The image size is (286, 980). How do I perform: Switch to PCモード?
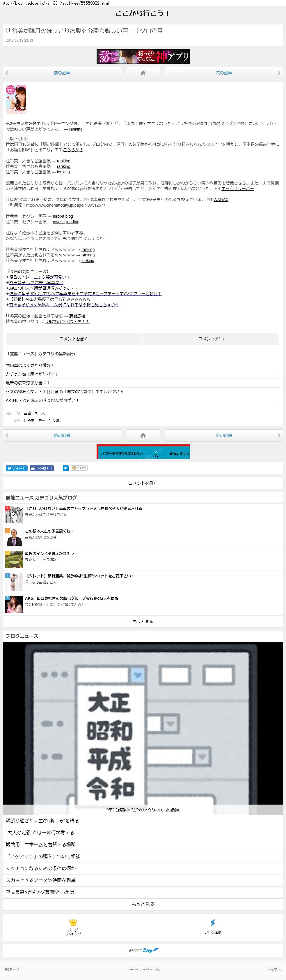click(x=11, y=969)
